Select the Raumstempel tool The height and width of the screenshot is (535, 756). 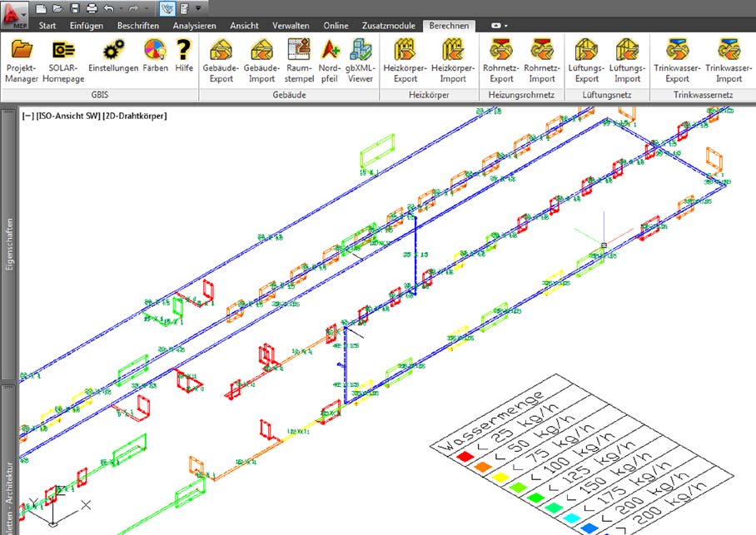pyautogui.click(x=299, y=61)
